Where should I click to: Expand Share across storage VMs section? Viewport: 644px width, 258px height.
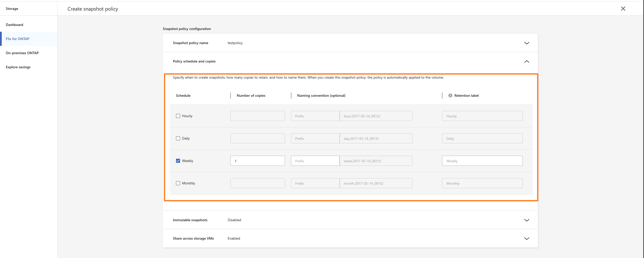527,239
